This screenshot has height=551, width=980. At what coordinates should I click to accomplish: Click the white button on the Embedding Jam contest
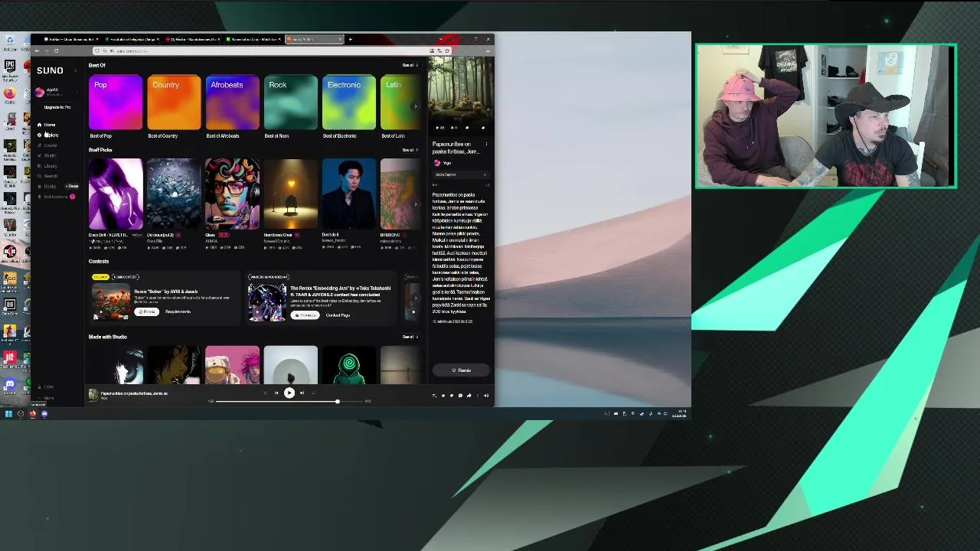pos(305,315)
